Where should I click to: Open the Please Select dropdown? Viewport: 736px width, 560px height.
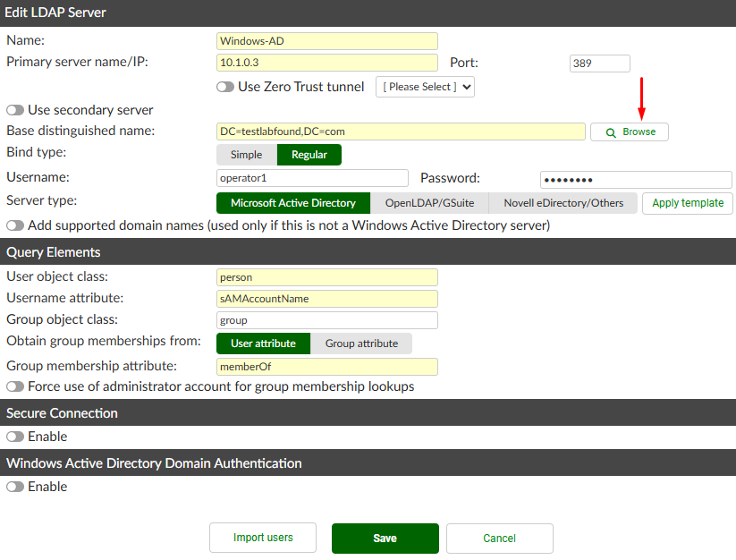tap(425, 87)
